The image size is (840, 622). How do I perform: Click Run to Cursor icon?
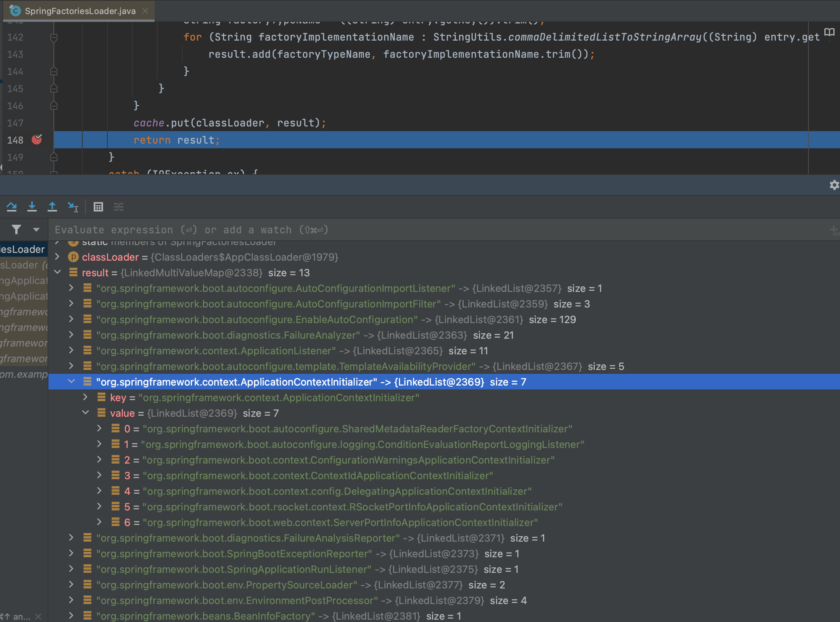tap(73, 206)
